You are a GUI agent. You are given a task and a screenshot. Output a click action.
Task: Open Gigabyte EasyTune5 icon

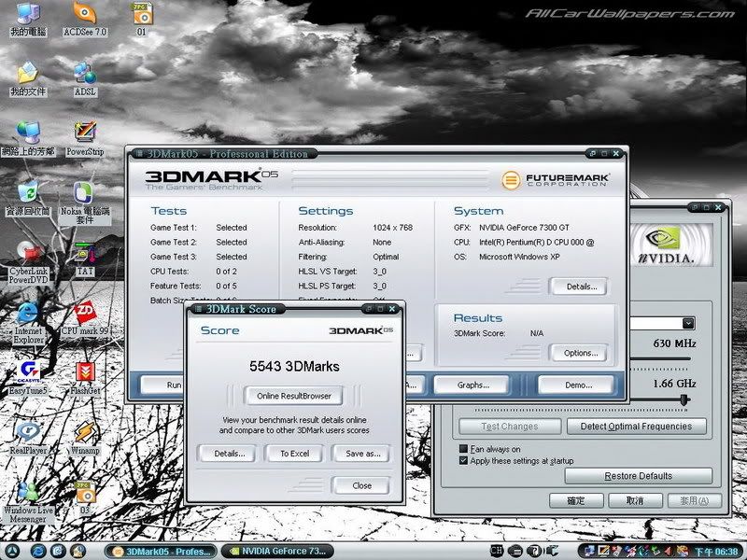click(x=29, y=373)
